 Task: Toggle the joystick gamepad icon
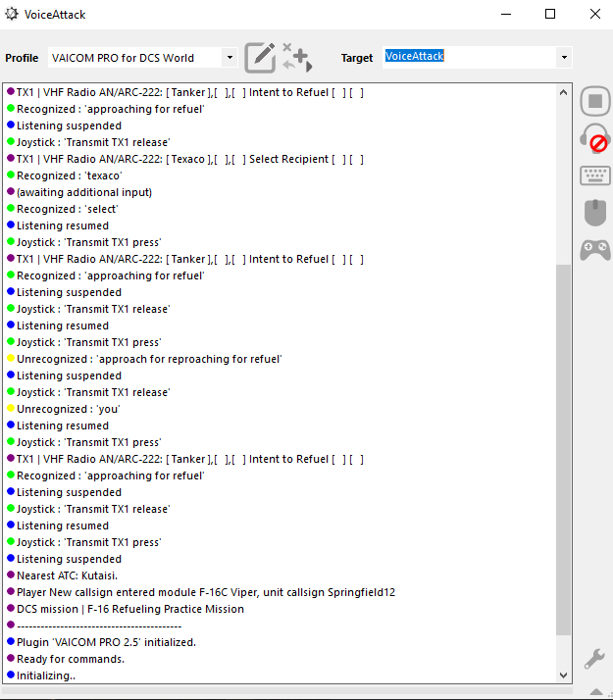[x=595, y=250]
